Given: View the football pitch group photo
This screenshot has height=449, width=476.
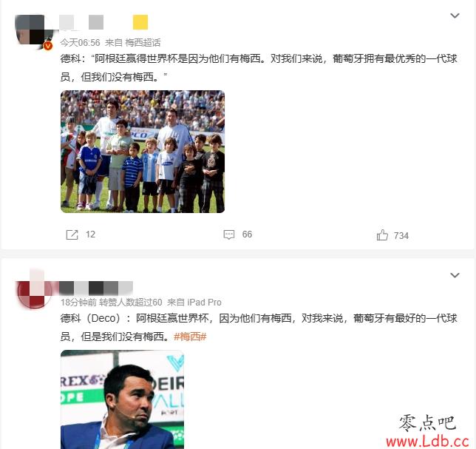Looking at the screenshot, I should pyautogui.click(x=143, y=152).
